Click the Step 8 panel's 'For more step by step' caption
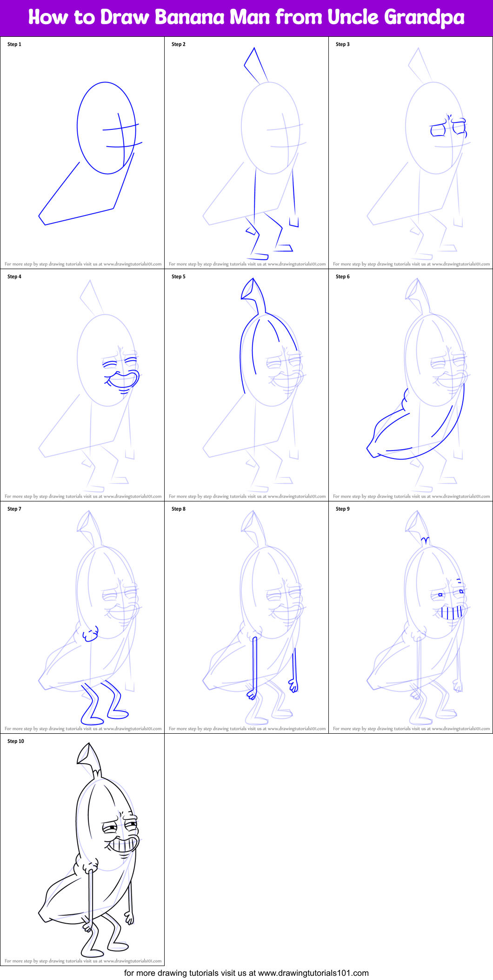Image resolution: width=493 pixels, height=980 pixels. (x=247, y=729)
